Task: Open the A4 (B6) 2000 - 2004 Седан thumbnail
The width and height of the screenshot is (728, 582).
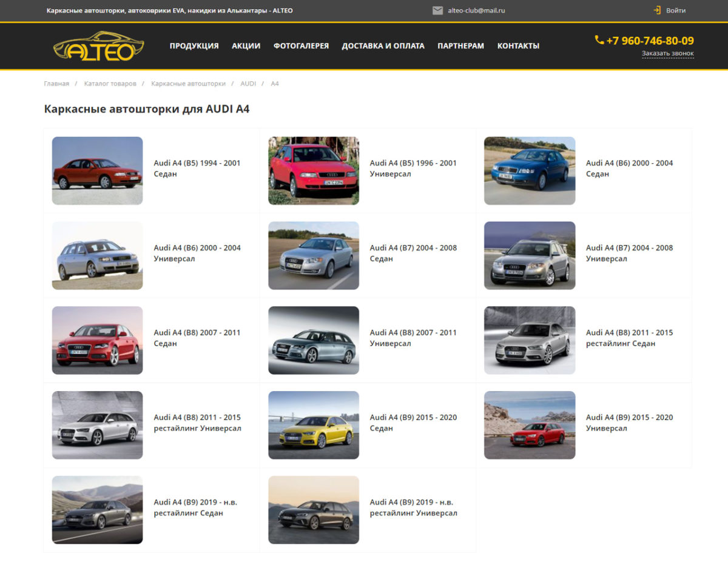Action: [530, 170]
